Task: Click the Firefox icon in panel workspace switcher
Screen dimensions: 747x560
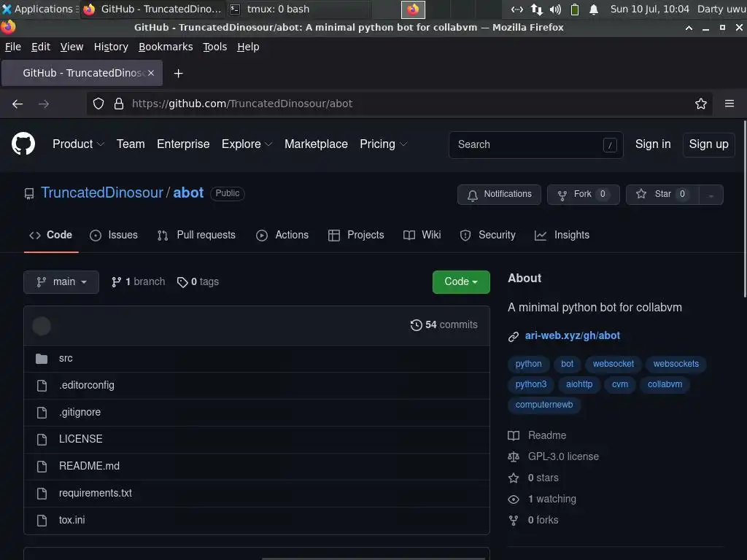Action: click(x=413, y=9)
